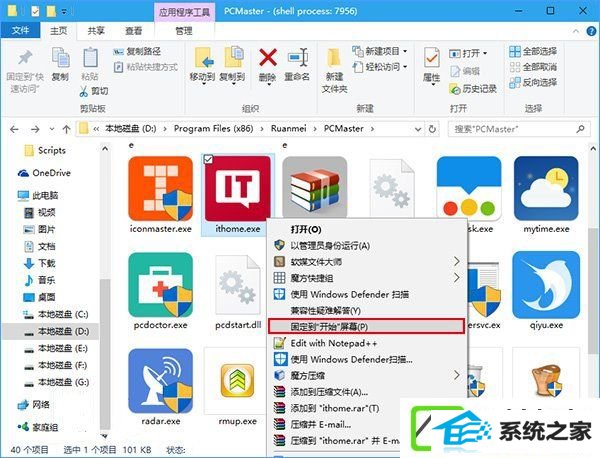Click the navigation pane scroll-up arrow
This screenshot has width=600, height=458.
(x=105, y=148)
